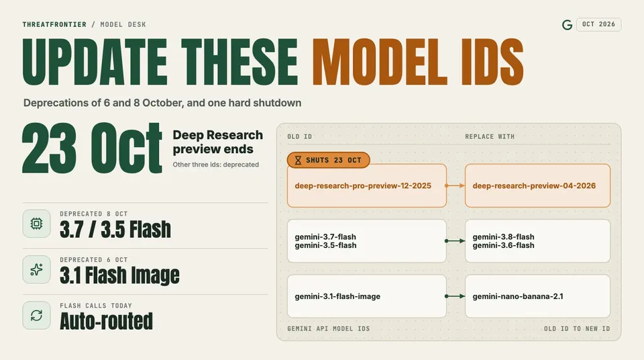644x360 pixels.
Task: Click the Other three ids: deprecated note
Action: [215, 165]
